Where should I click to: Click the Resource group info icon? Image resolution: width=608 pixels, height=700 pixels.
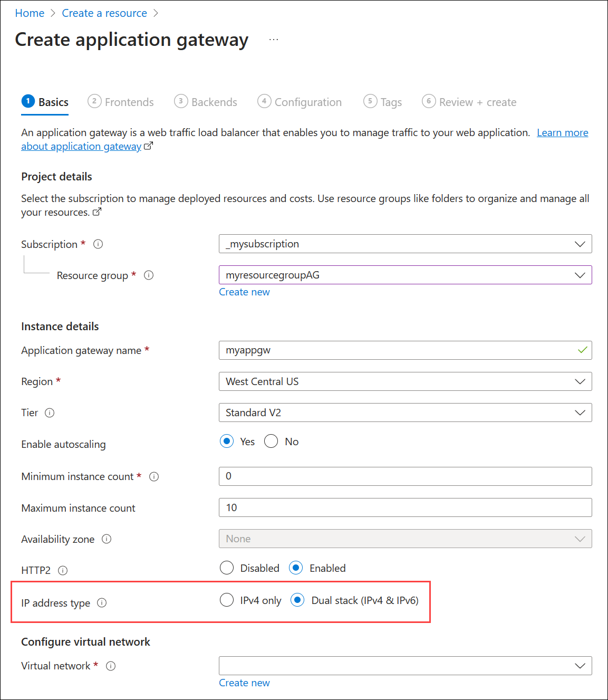(x=149, y=275)
